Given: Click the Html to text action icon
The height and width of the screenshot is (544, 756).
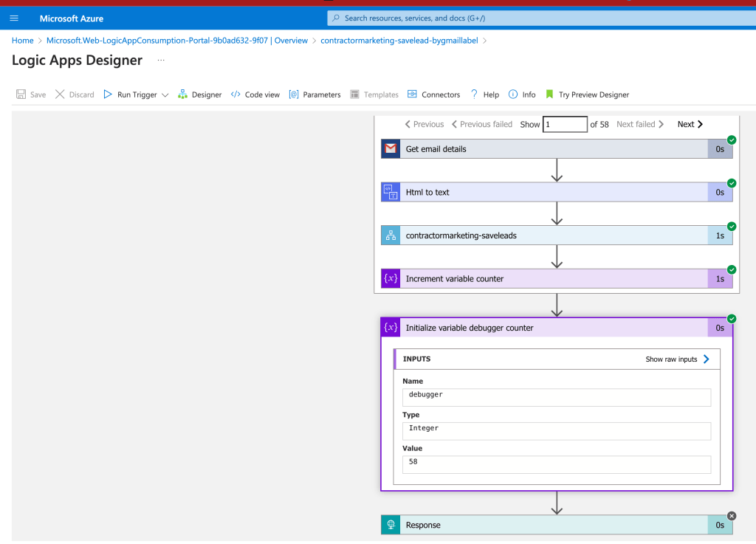Looking at the screenshot, I should coord(391,192).
